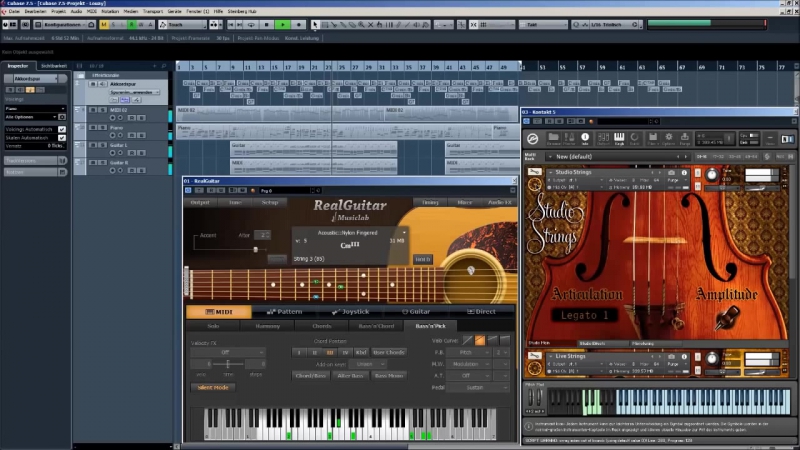Open Studio Strings wrench edit icon
Image resolution: width=800 pixels, height=450 pixels.
tap(534, 172)
